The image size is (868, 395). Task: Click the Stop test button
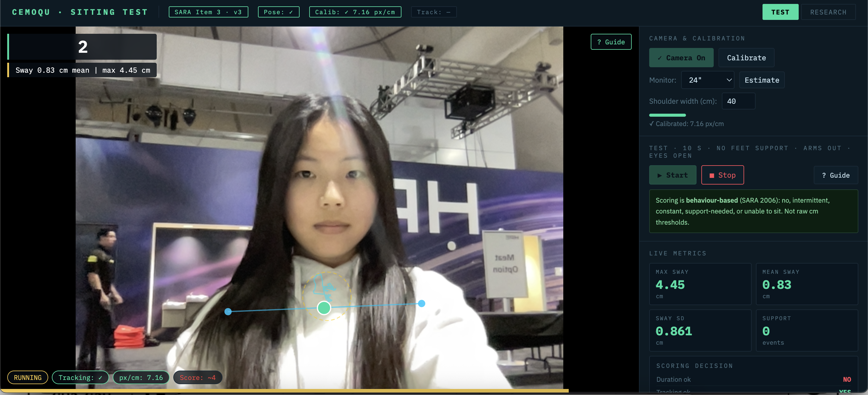722,175
